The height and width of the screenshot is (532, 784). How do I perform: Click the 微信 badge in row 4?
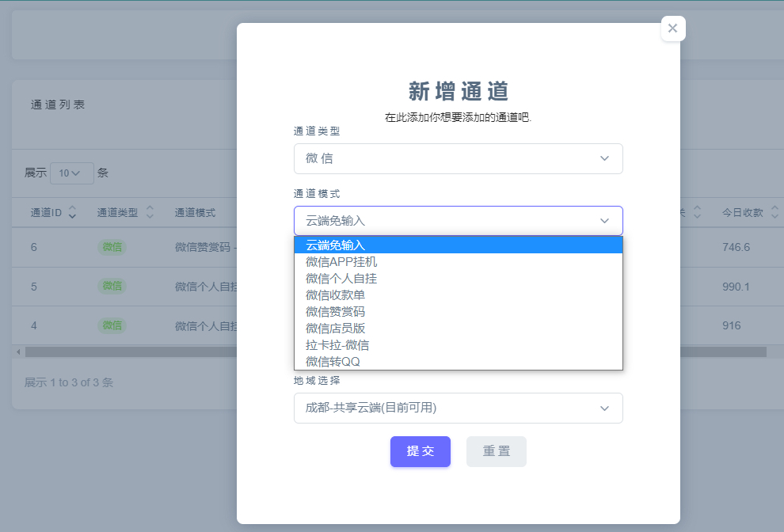pyautogui.click(x=112, y=325)
